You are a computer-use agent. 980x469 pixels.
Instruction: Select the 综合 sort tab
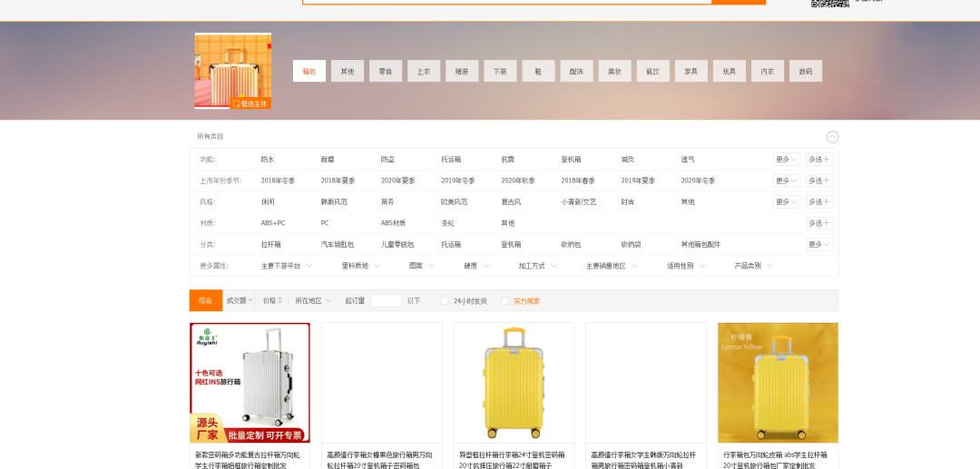click(206, 300)
